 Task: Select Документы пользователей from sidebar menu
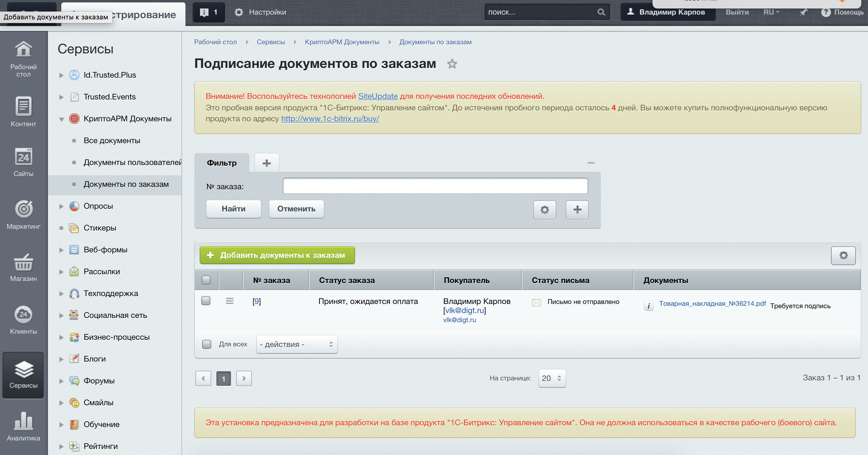133,162
